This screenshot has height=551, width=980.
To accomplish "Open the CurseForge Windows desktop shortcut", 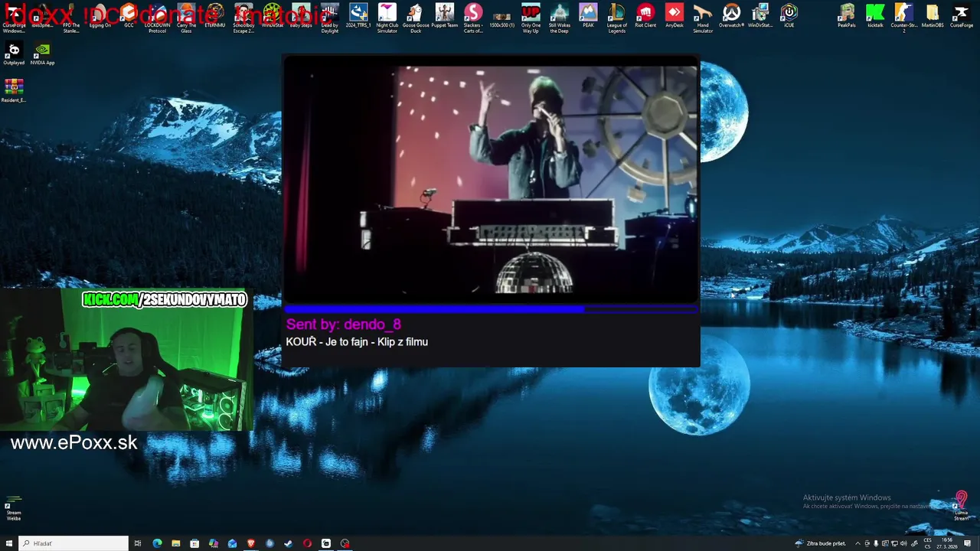I will (x=14, y=18).
